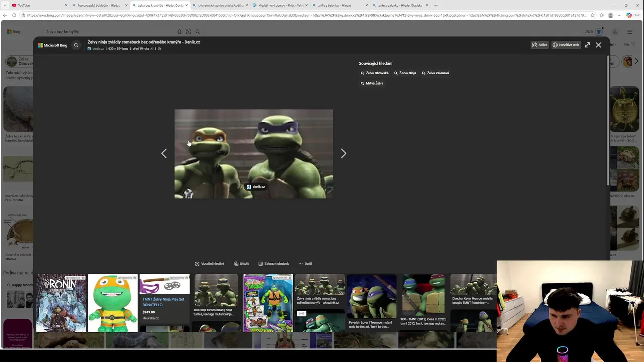
Task: Open the hamburger menu on Bing page
Action: coord(629,32)
